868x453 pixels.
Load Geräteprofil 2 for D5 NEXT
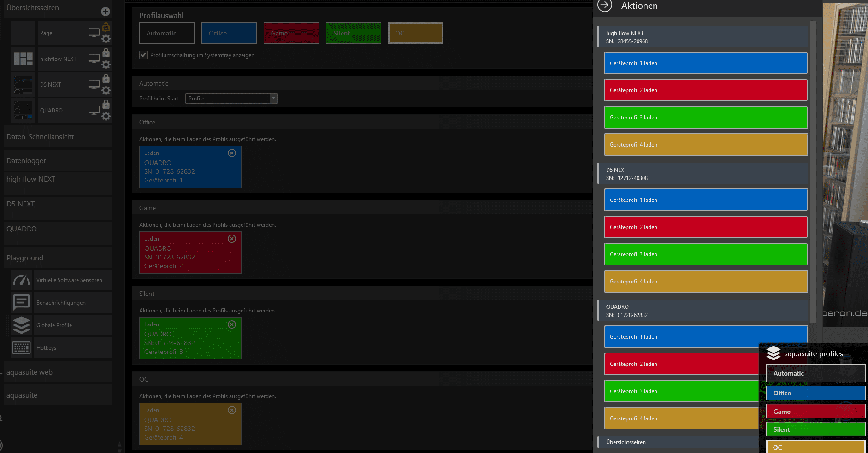[x=706, y=227]
